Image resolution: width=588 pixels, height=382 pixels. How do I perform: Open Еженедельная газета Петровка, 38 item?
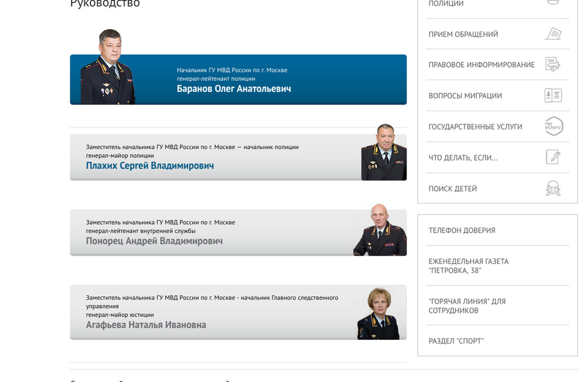(x=468, y=266)
